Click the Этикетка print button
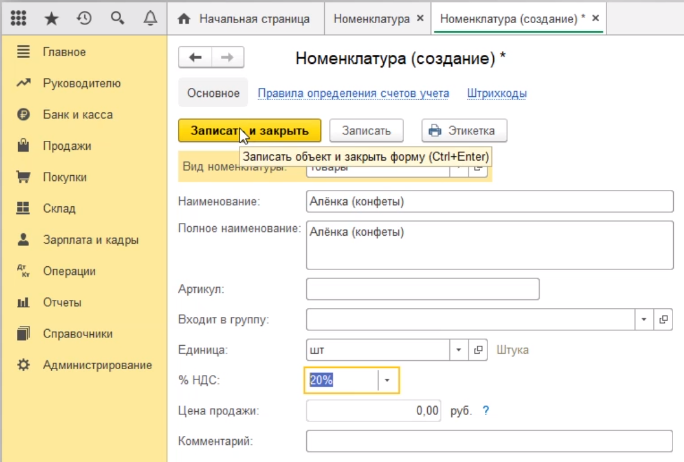This screenshot has height=462, width=684. coord(465,130)
